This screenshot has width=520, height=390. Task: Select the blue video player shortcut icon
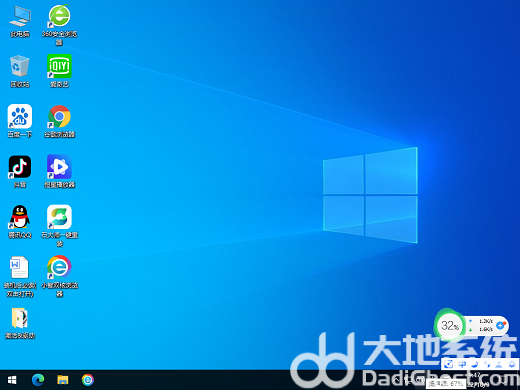(59, 167)
